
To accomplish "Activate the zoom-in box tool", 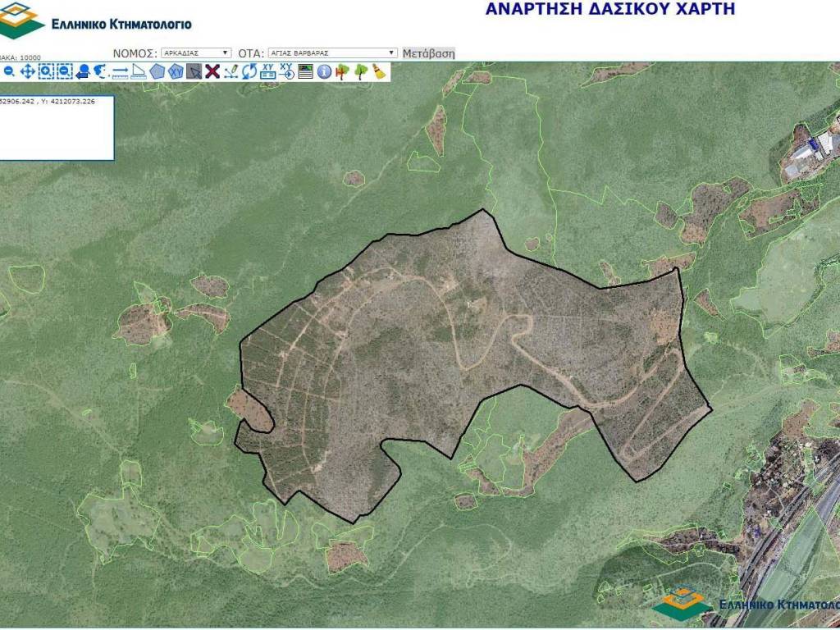I will [46, 71].
